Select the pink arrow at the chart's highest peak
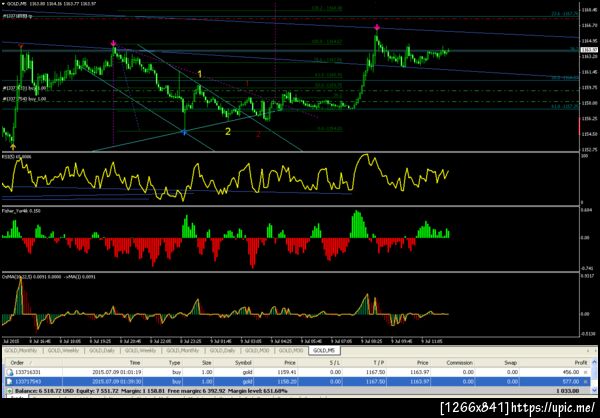This screenshot has height=418, width=600. 377,27
